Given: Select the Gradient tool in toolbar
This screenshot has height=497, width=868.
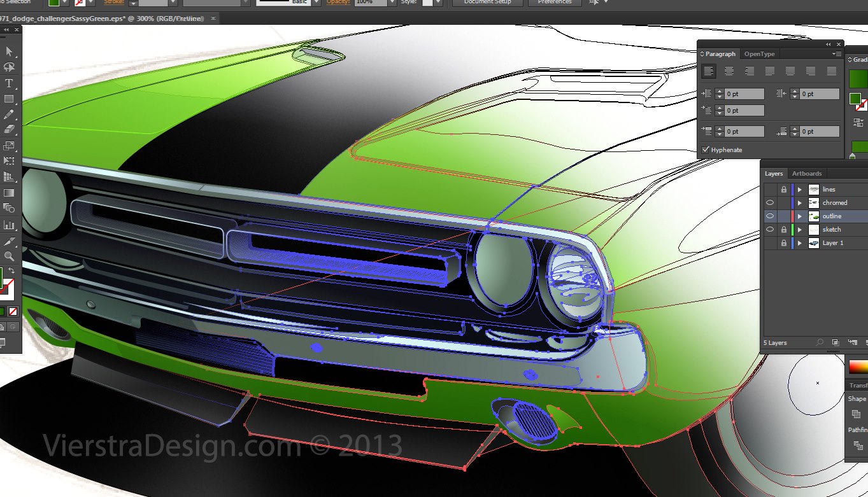Looking at the screenshot, I should [9, 193].
